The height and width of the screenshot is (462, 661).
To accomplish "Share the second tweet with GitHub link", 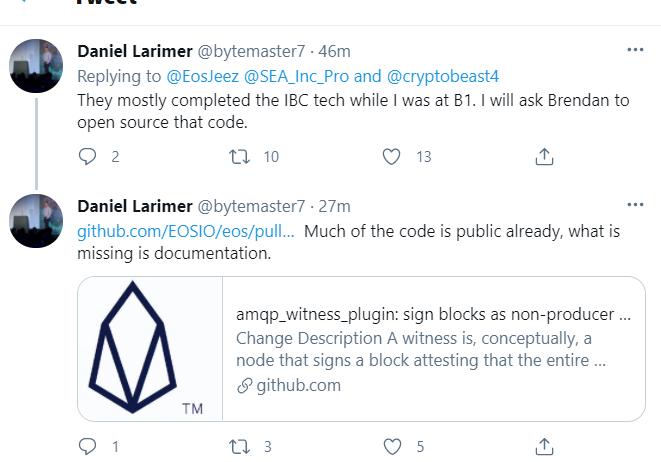I will pyautogui.click(x=544, y=447).
